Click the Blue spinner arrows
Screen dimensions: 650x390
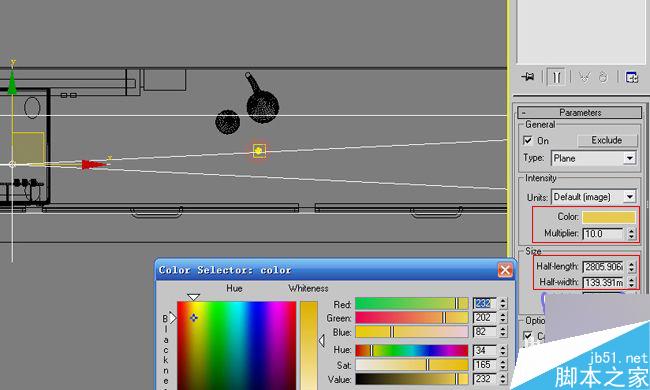click(503, 332)
